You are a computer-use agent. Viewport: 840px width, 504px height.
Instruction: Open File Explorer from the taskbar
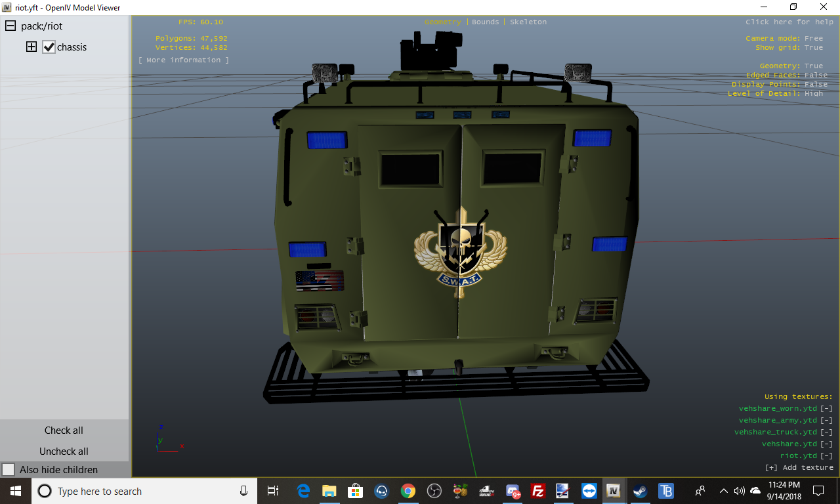coord(329,491)
